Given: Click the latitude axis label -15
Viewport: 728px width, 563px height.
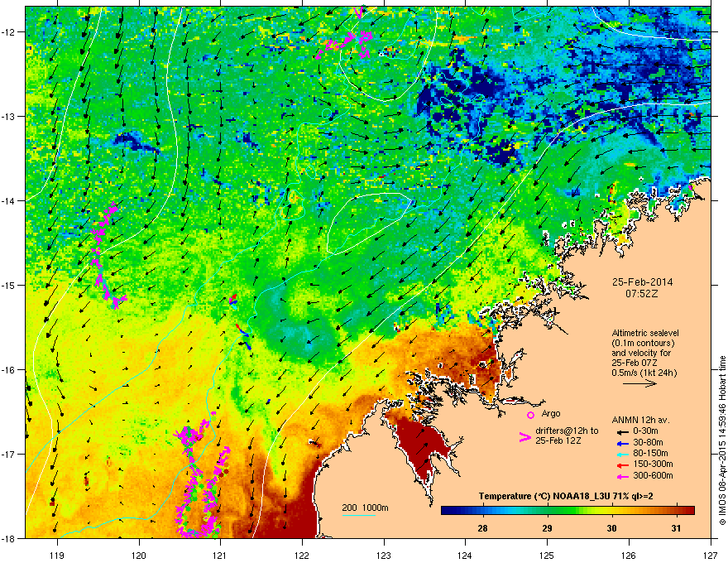Looking at the screenshot, I should [x=9, y=285].
